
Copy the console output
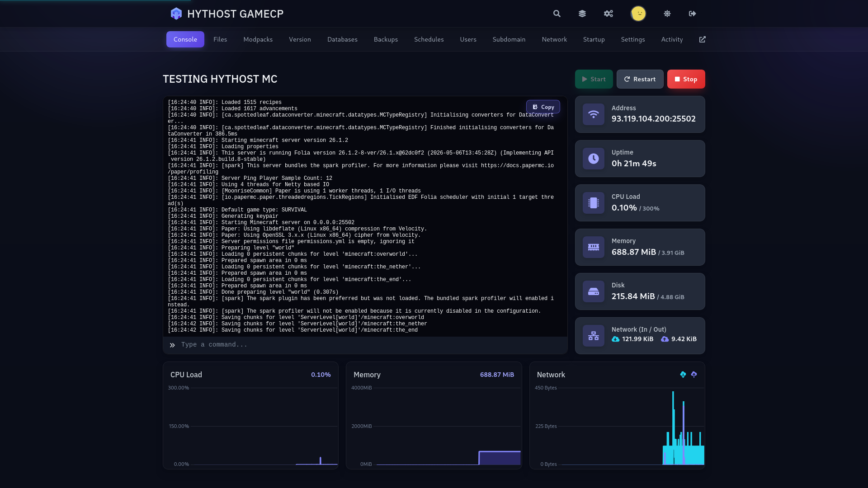pos(543,107)
